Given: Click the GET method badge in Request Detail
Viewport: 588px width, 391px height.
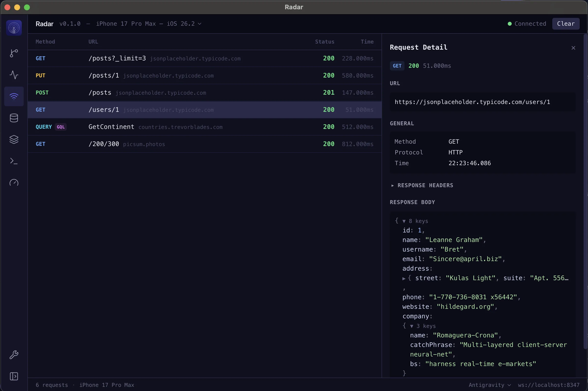Looking at the screenshot, I should coord(397,66).
